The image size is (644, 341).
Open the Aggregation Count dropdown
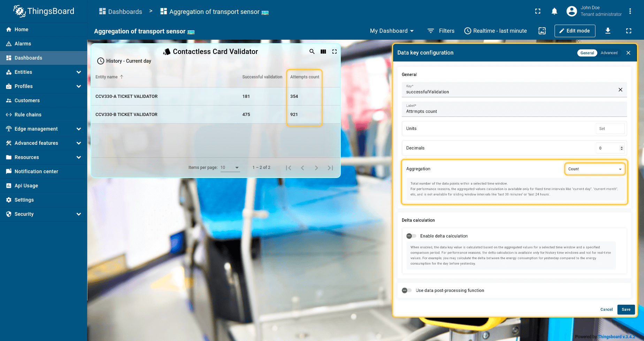point(594,169)
